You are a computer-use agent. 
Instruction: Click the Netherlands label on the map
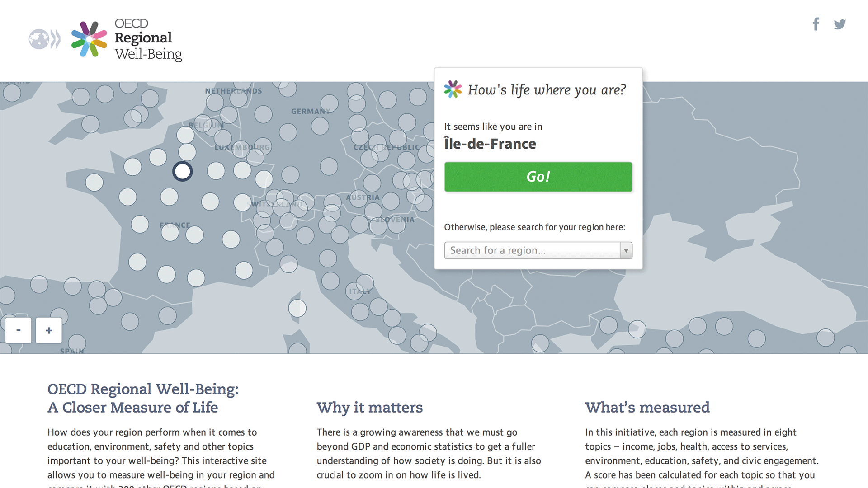click(233, 91)
